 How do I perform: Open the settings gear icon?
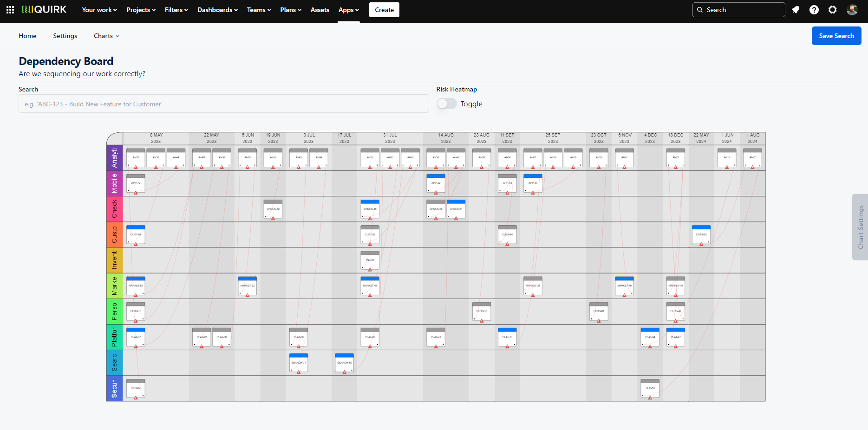click(x=833, y=10)
